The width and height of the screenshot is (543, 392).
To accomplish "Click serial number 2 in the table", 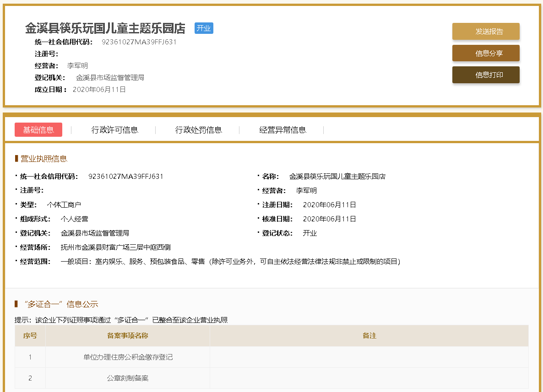I will point(30,378).
